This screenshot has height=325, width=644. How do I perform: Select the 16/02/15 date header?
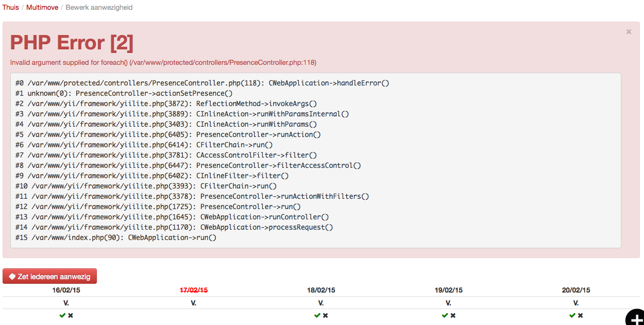(66, 290)
